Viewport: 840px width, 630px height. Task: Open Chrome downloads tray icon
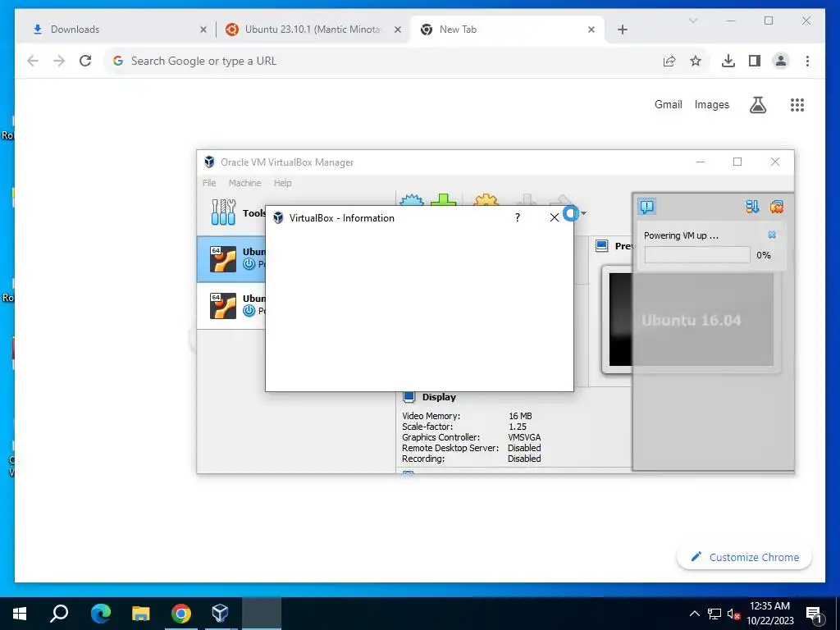pos(728,61)
